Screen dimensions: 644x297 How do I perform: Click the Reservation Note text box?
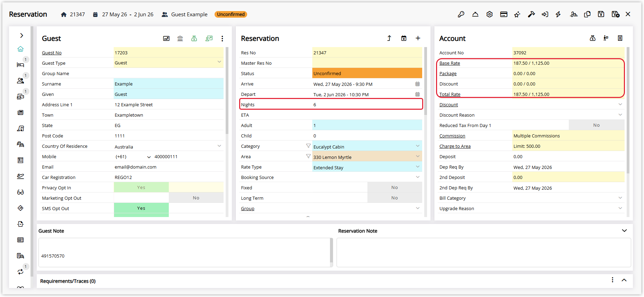484,252
